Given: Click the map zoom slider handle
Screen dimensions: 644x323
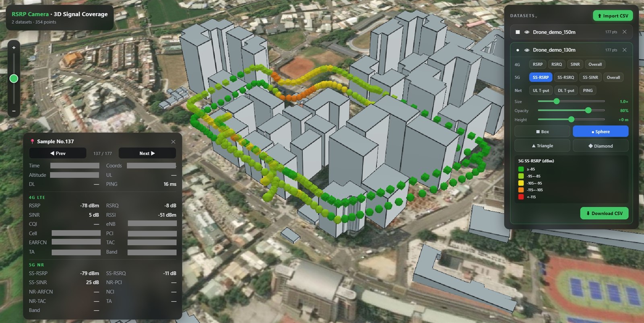Looking at the screenshot, I should pyautogui.click(x=14, y=78).
